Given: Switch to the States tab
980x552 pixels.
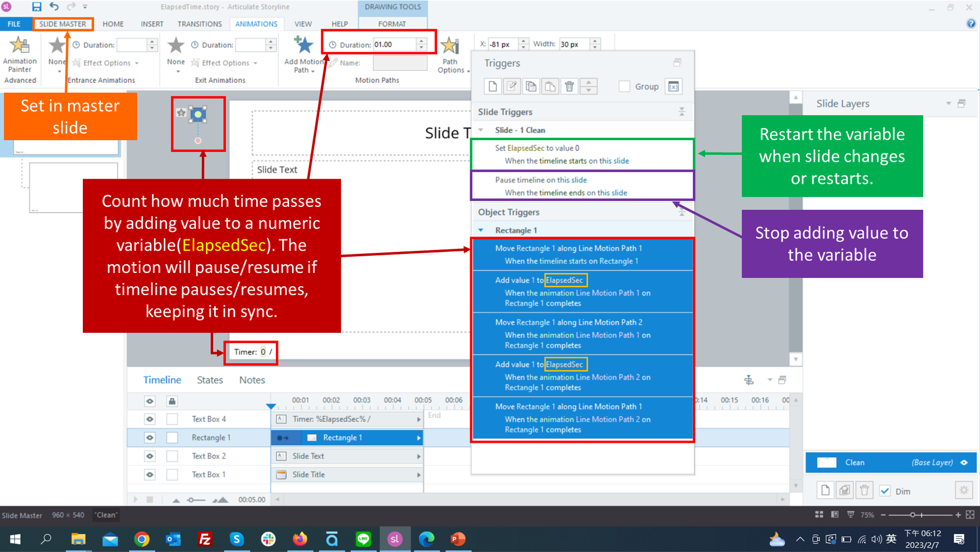Looking at the screenshot, I should point(210,380).
